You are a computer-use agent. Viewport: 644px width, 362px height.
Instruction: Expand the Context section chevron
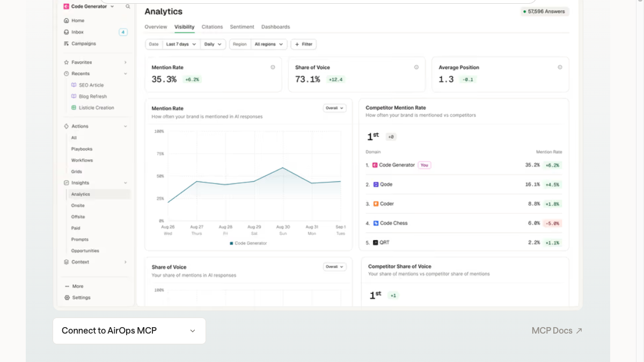126,262
